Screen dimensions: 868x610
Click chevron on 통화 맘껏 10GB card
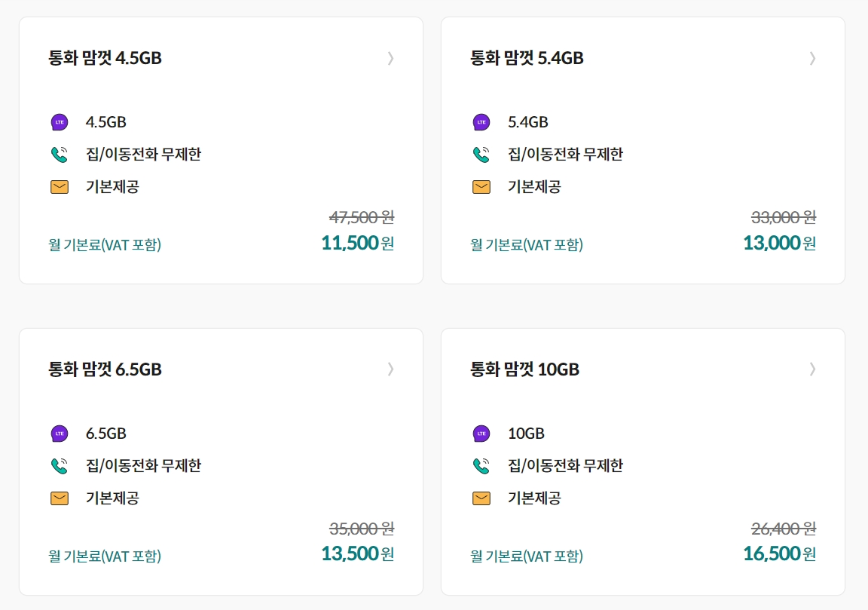tap(812, 369)
